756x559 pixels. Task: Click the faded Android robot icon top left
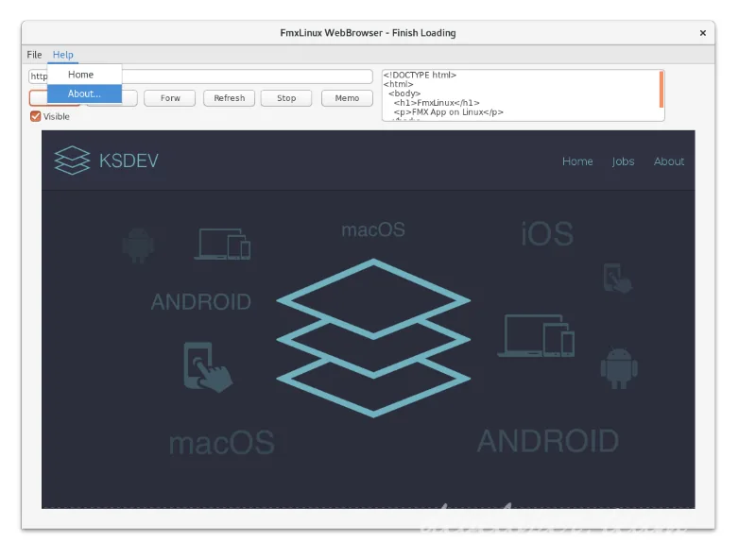tap(138, 246)
